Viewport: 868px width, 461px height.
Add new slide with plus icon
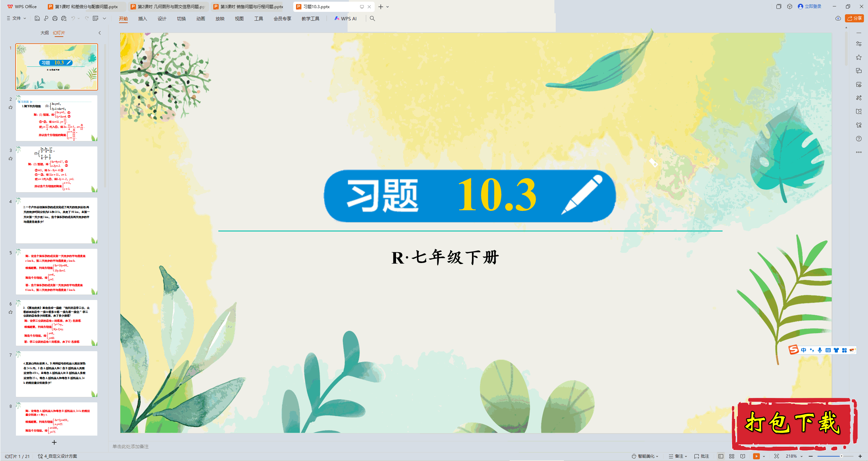point(54,442)
